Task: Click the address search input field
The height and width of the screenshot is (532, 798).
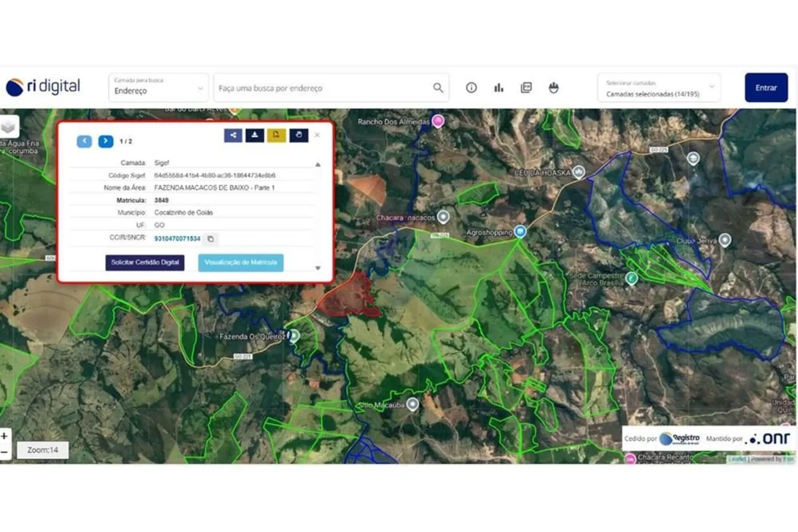Action: [323, 88]
